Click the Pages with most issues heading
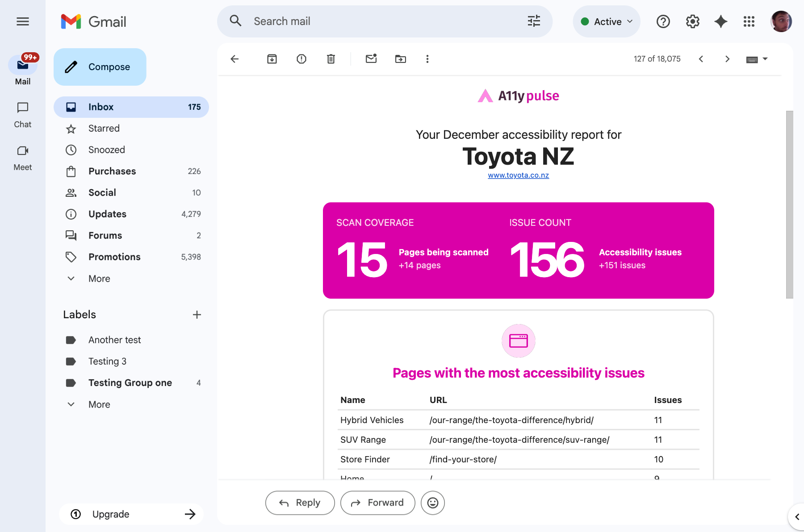The image size is (804, 532). pos(518,373)
